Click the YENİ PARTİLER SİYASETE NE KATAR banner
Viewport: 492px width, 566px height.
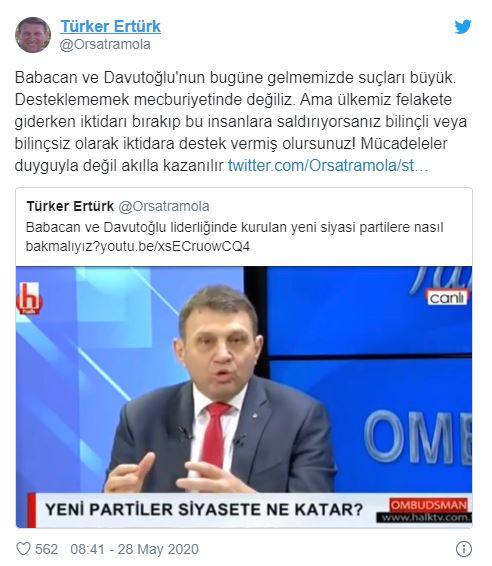click(204, 510)
